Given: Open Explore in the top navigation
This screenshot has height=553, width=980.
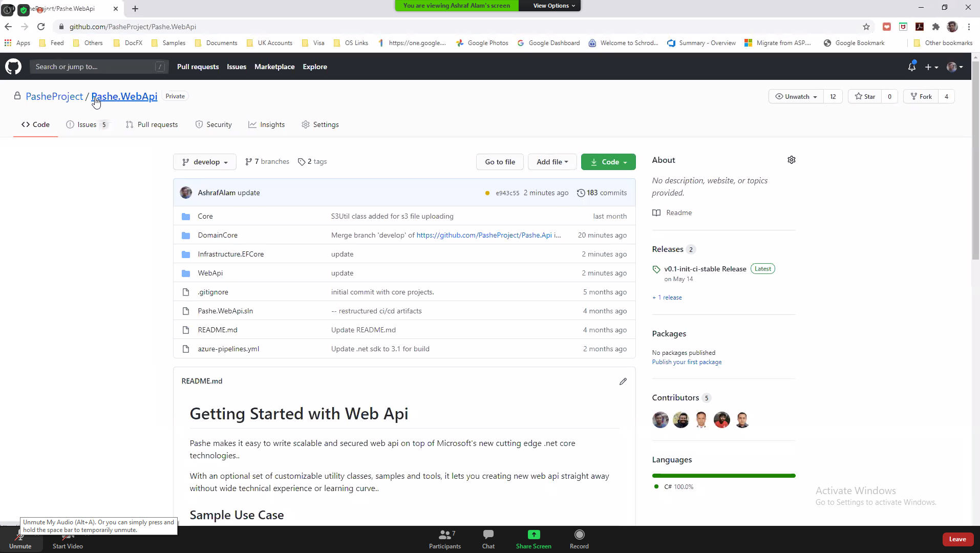Looking at the screenshot, I should (314, 67).
